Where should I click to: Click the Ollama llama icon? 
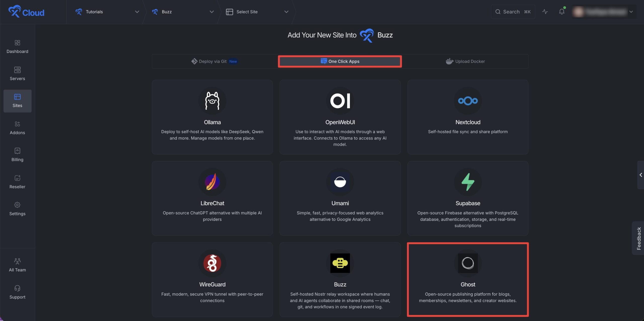(x=212, y=101)
